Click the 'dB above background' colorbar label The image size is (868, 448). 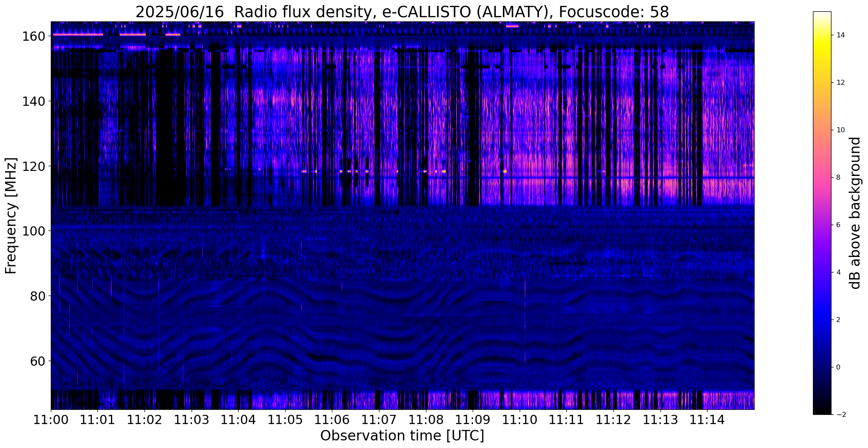pyautogui.click(x=855, y=213)
